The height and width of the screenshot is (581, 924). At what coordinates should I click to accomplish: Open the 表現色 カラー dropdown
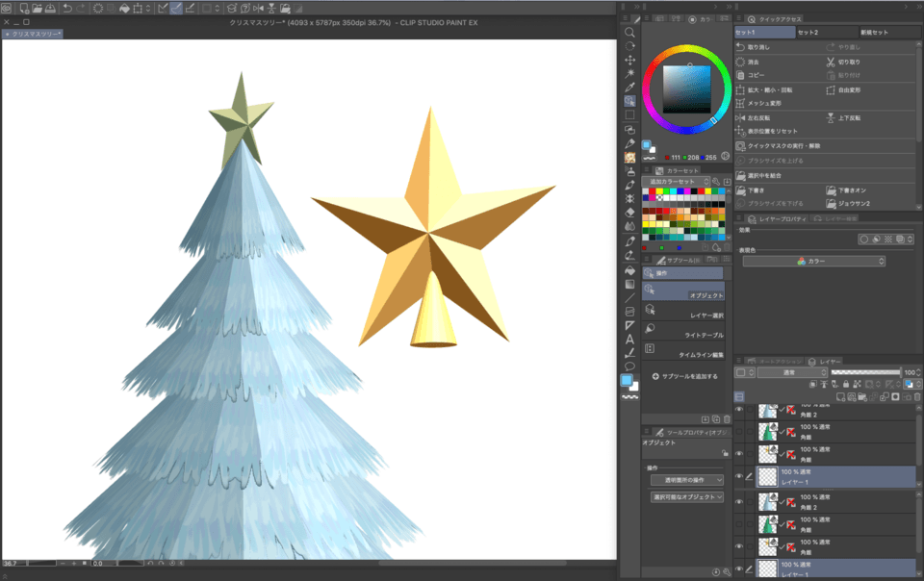tap(814, 261)
